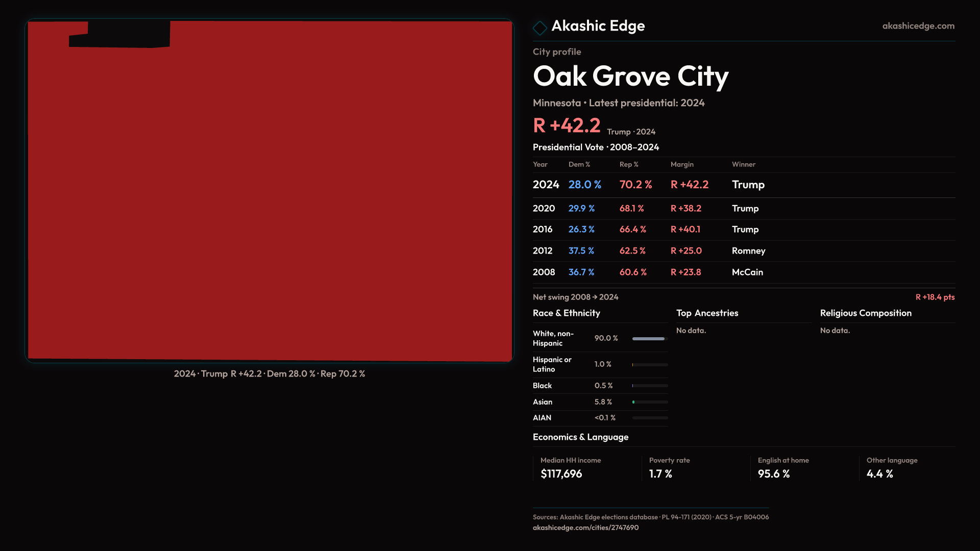The width and height of the screenshot is (980, 551).
Task: Click the map caption below the map
Action: 269,374
